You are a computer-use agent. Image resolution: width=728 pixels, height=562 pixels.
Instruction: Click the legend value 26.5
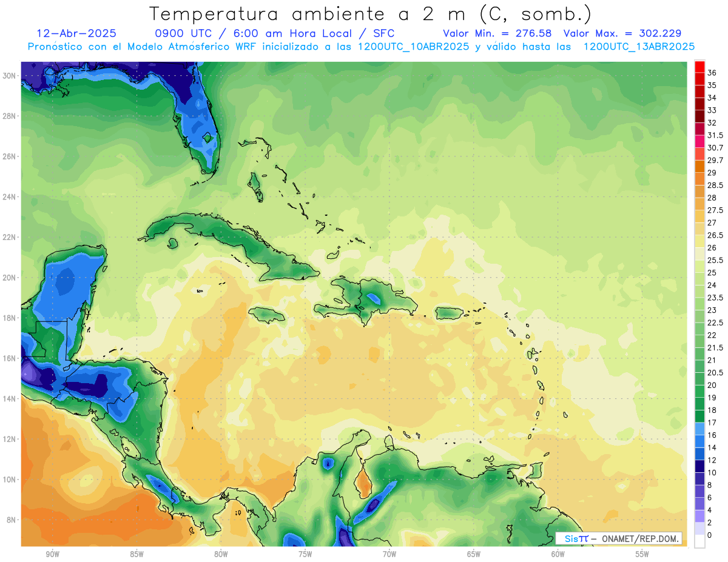click(x=715, y=235)
